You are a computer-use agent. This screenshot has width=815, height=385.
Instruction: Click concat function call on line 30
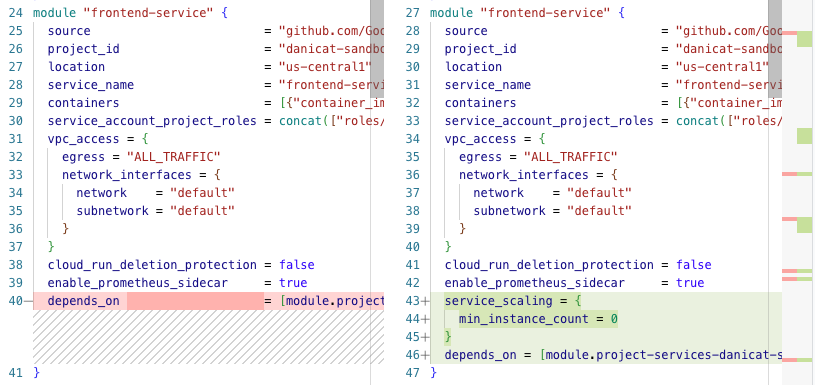tap(300, 121)
